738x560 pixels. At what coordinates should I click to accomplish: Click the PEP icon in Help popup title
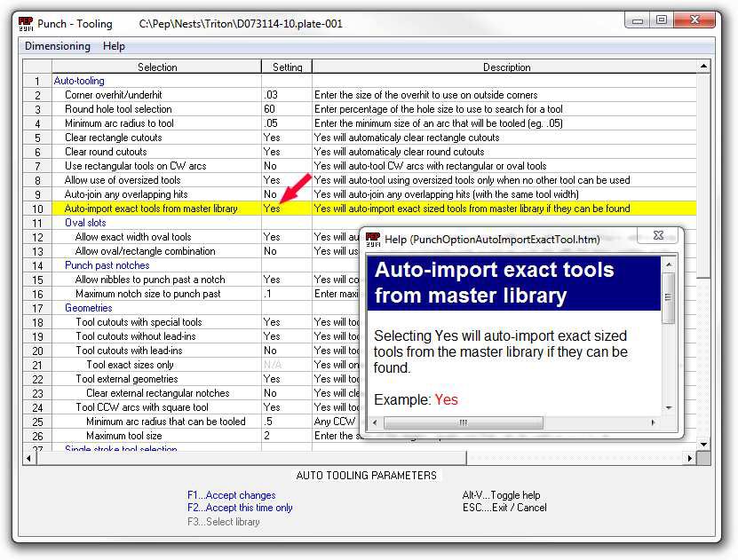(x=373, y=239)
